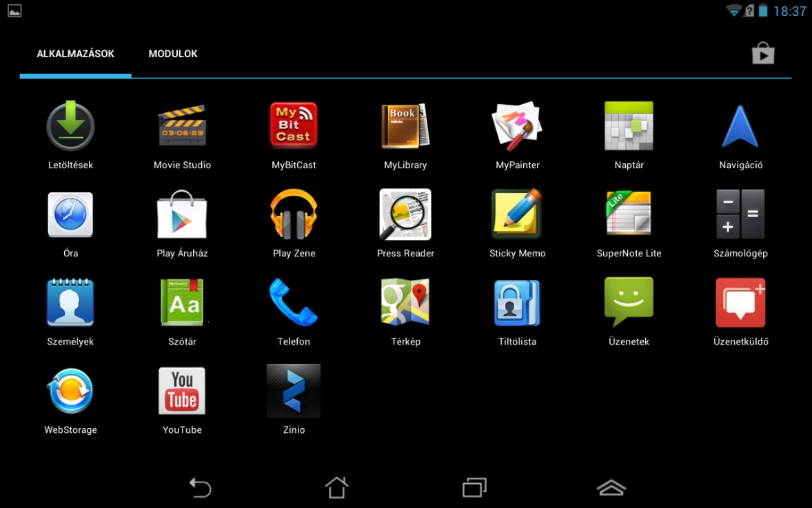Open the Letöltések downloads app

pos(70,126)
